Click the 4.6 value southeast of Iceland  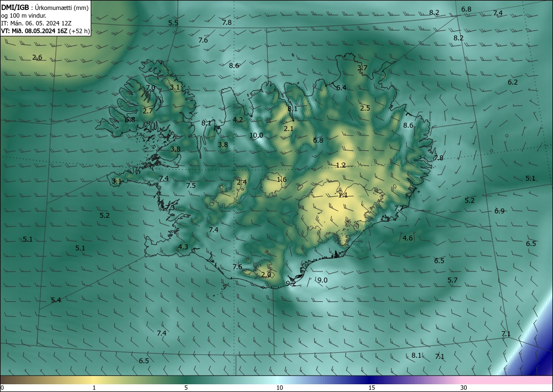408,238
